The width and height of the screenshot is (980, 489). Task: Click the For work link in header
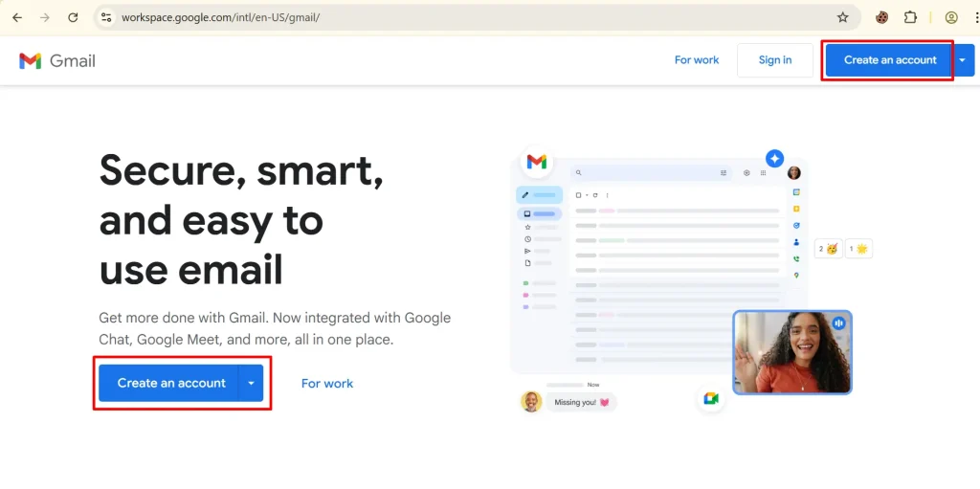point(697,60)
